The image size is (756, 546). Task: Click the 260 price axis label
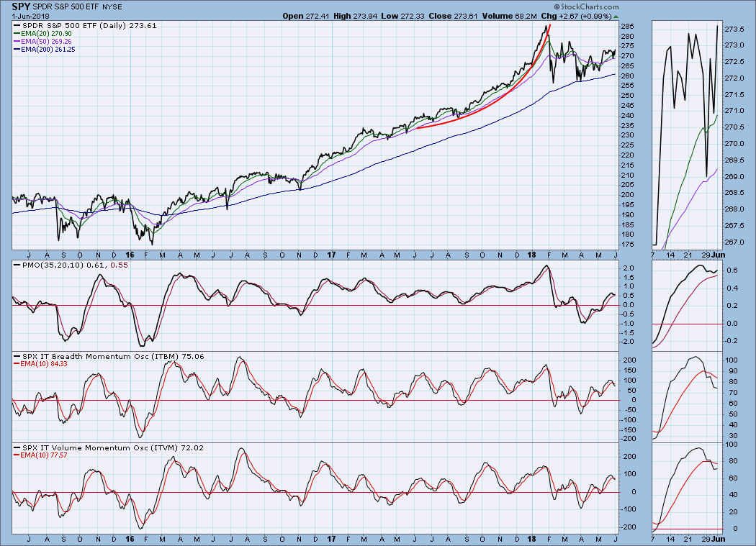coord(628,76)
